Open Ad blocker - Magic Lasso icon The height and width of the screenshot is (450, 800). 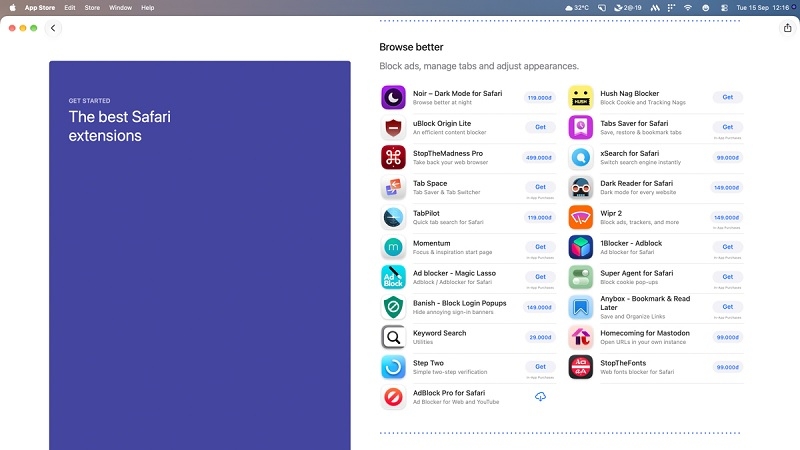[x=393, y=277]
